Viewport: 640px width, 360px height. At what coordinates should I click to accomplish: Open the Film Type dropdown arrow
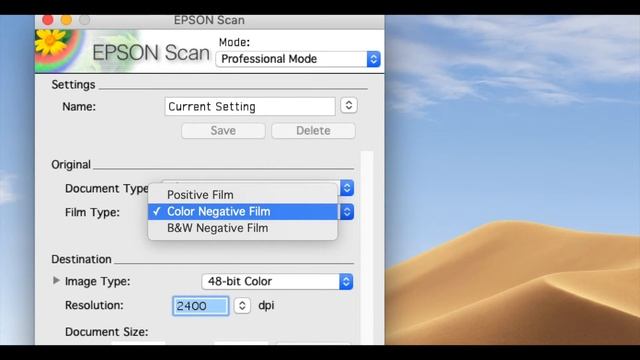(x=347, y=212)
